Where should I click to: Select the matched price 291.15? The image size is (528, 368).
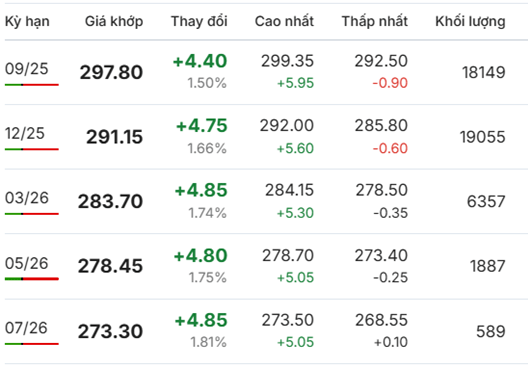pyautogui.click(x=114, y=137)
